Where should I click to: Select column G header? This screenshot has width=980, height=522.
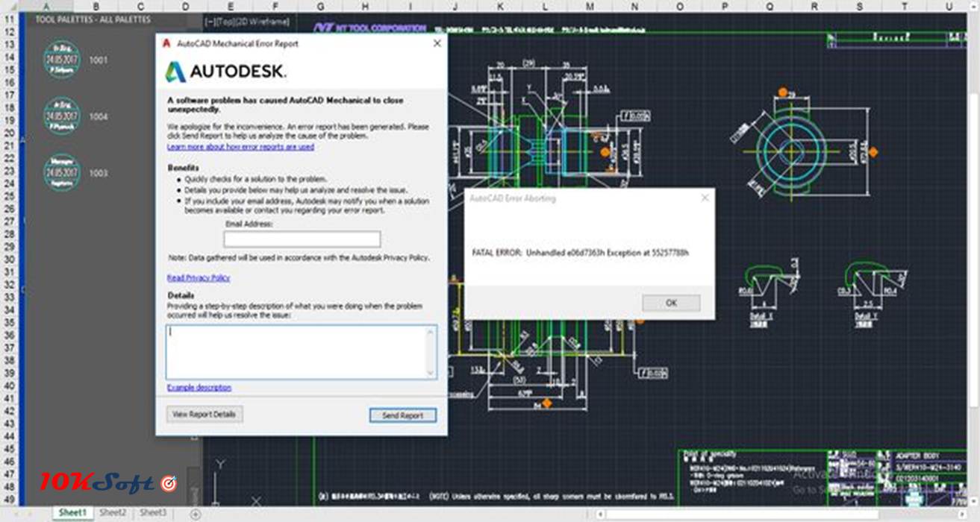(x=319, y=6)
